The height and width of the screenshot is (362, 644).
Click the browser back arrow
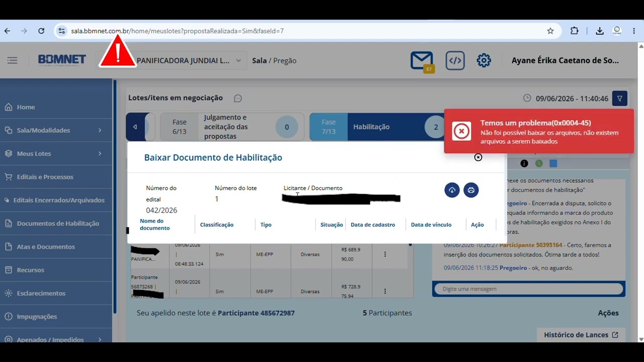(7, 31)
